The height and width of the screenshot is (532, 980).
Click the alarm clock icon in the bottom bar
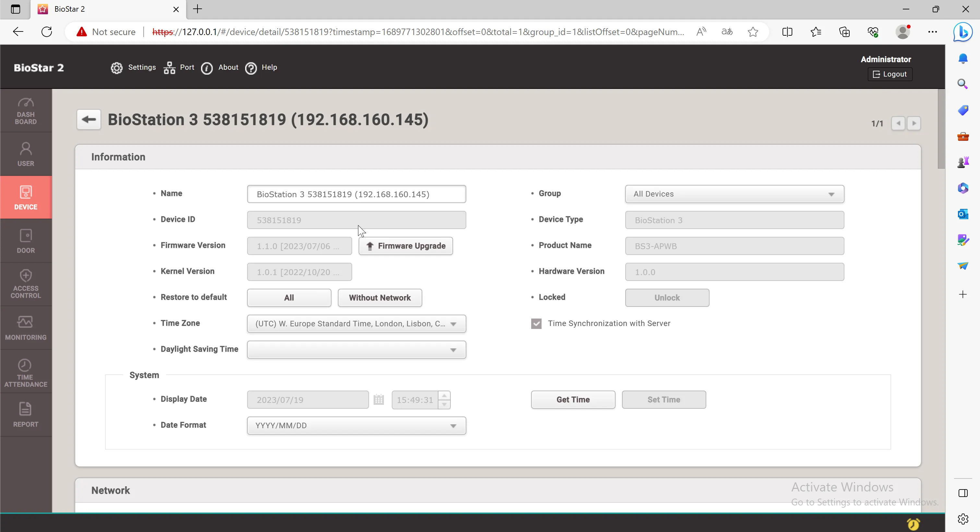coord(913,524)
